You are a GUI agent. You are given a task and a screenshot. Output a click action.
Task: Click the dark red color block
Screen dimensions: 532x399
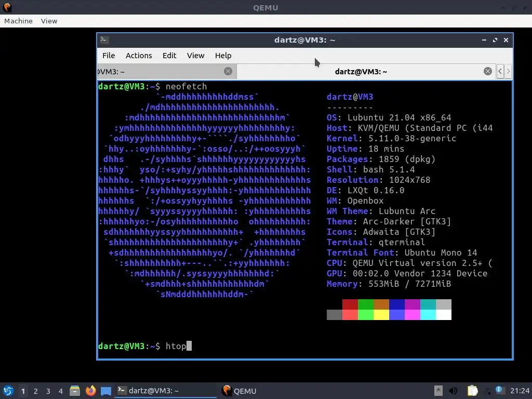pos(350,304)
